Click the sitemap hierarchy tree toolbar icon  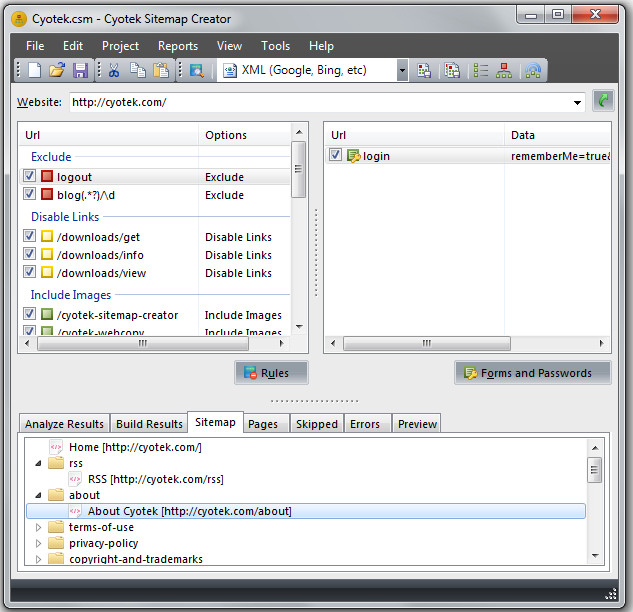(504, 71)
